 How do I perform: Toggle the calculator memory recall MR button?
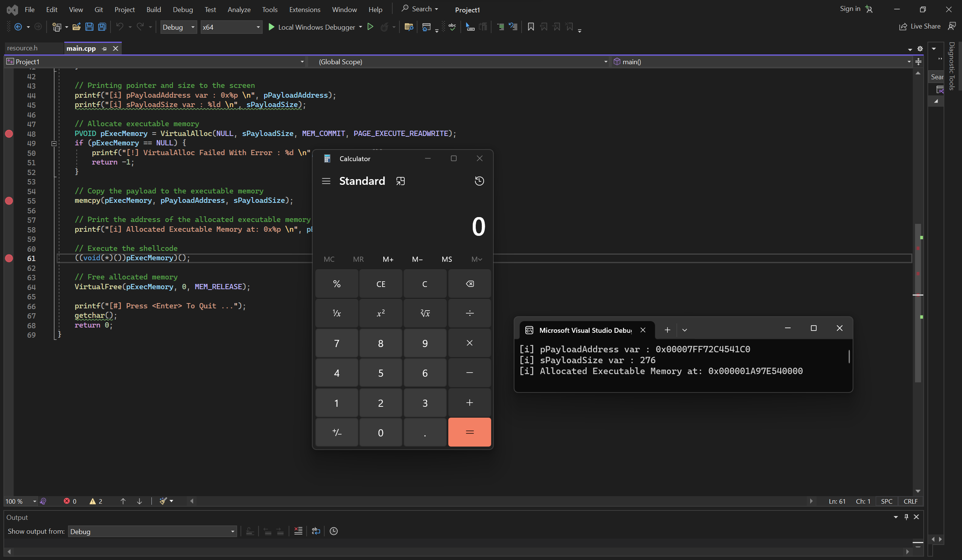pyautogui.click(x=358, y=259)
